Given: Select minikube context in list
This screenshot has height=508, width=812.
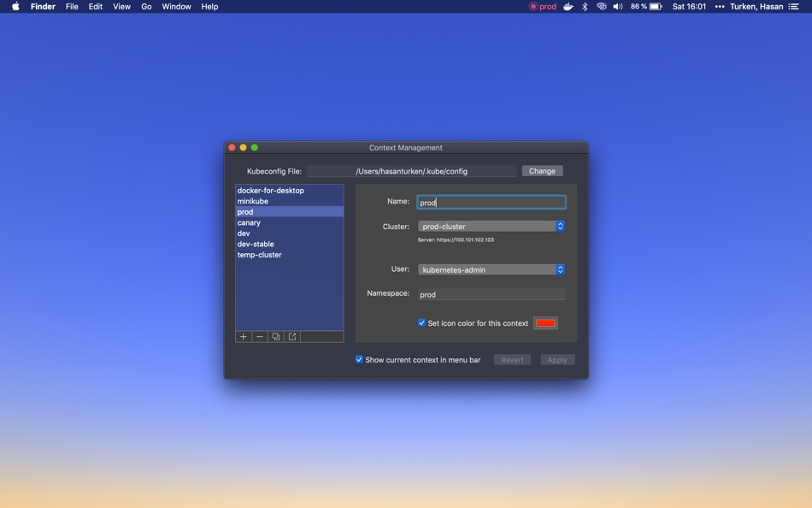Looking at the screenshot, I should tap(290, 201).
